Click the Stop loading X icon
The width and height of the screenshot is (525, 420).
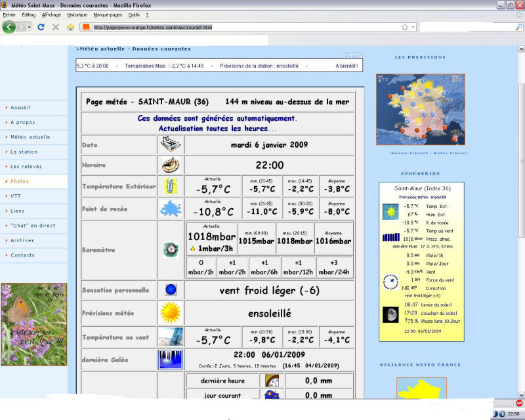pos(56,28)
